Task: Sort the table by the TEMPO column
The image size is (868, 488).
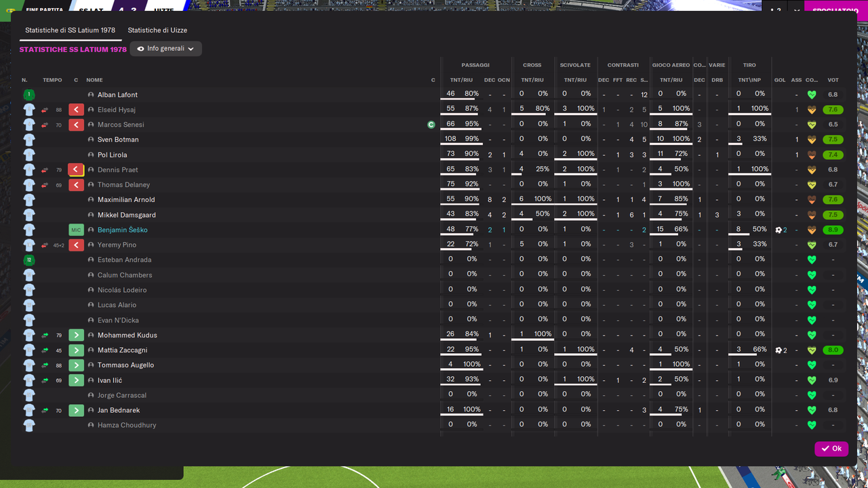Action: click(52, 80)
